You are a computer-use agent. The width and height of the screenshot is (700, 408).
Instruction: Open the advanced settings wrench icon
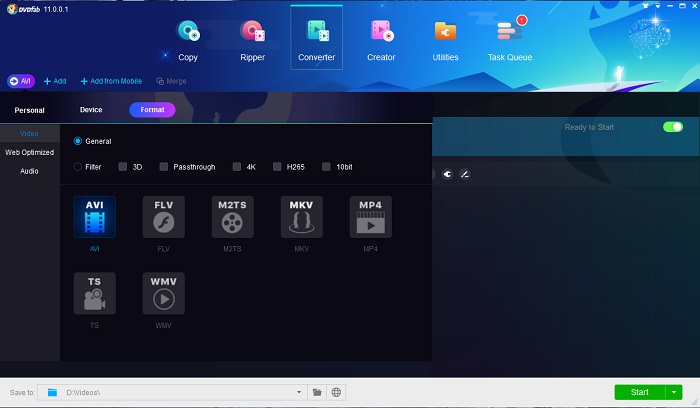click(x=447, y=174)
